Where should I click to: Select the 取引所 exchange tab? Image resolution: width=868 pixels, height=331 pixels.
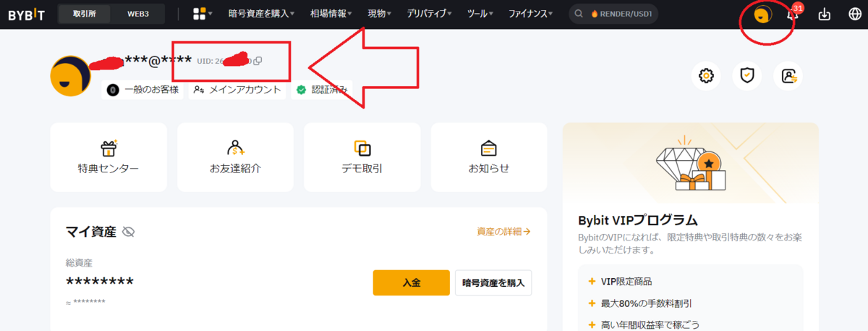pyautogui.click(x=86, y=14)
